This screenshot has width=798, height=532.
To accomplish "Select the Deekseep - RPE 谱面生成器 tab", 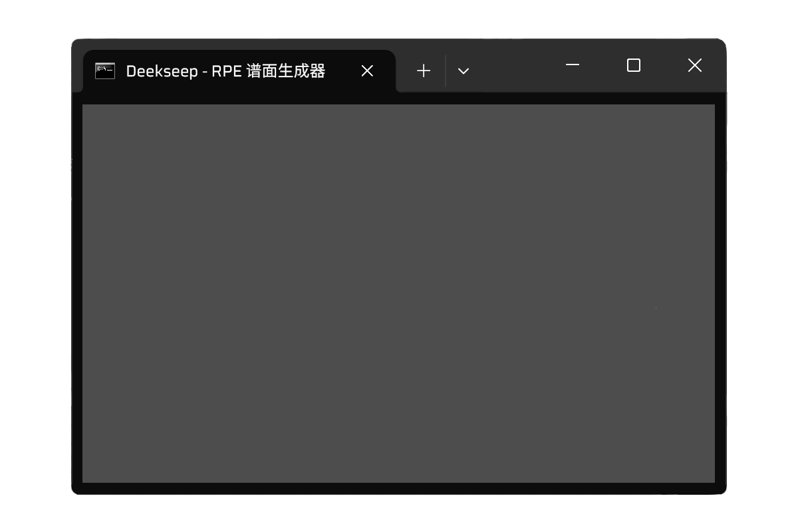I will pyautogui.click(x=225, y=71).
